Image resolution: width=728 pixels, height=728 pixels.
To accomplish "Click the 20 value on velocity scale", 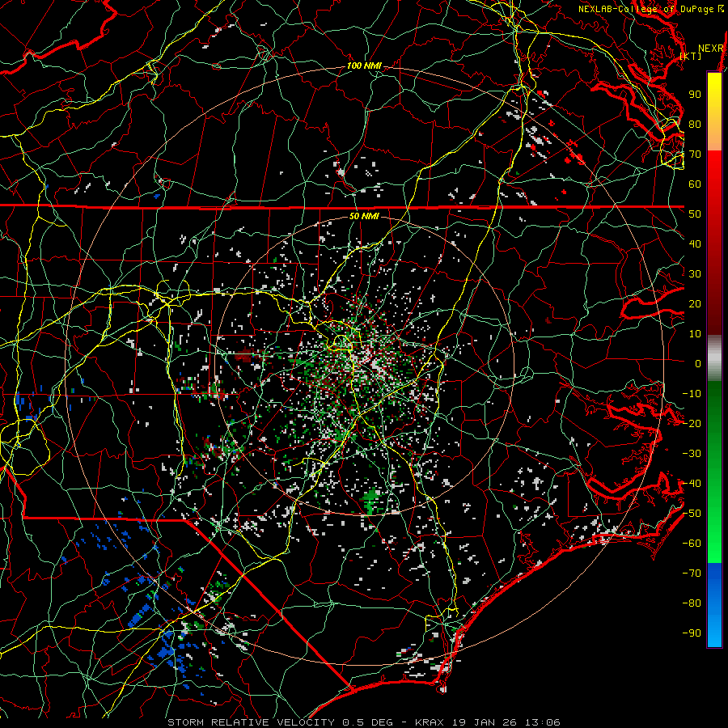I will [x=695, y=304].
